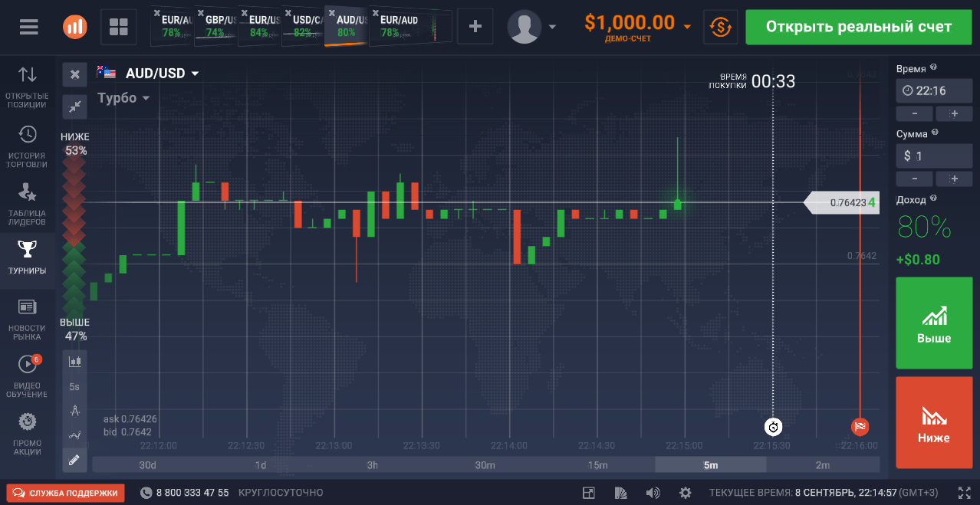Viewport: 980px width, 505px height.
Task: Toggle sound with speaker icon
Action: (x=653, y=493)
